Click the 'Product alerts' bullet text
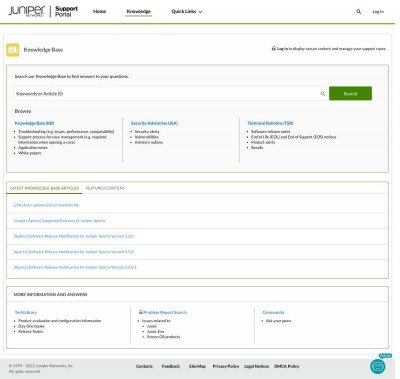The width and height of the screenshot is (400, 379). (x=263, y=142)
